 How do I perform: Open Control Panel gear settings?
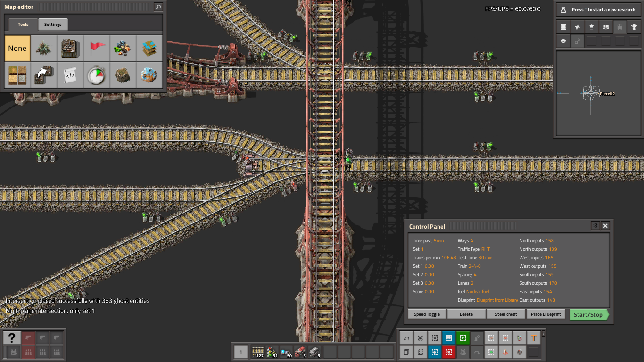[x=595, y=226]
